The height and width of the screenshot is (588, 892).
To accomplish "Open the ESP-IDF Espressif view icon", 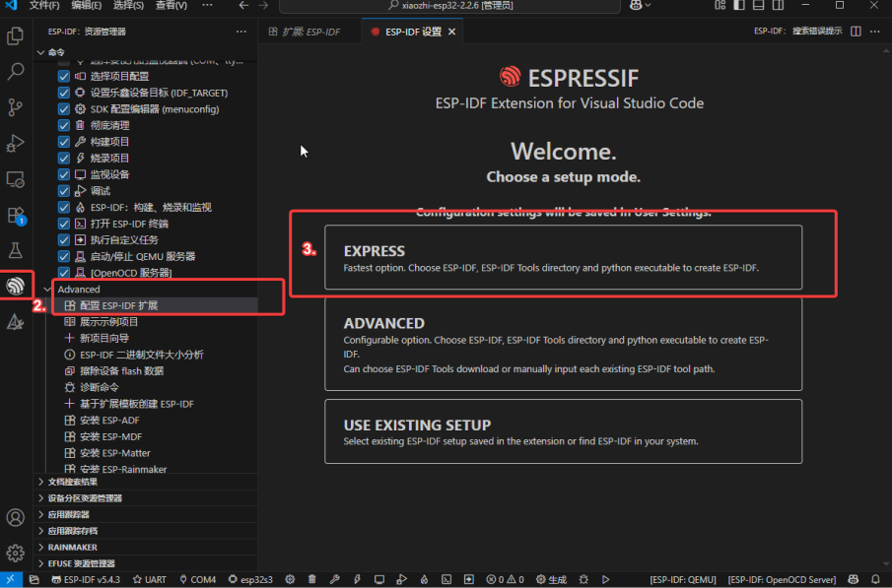I will [16, 286].
